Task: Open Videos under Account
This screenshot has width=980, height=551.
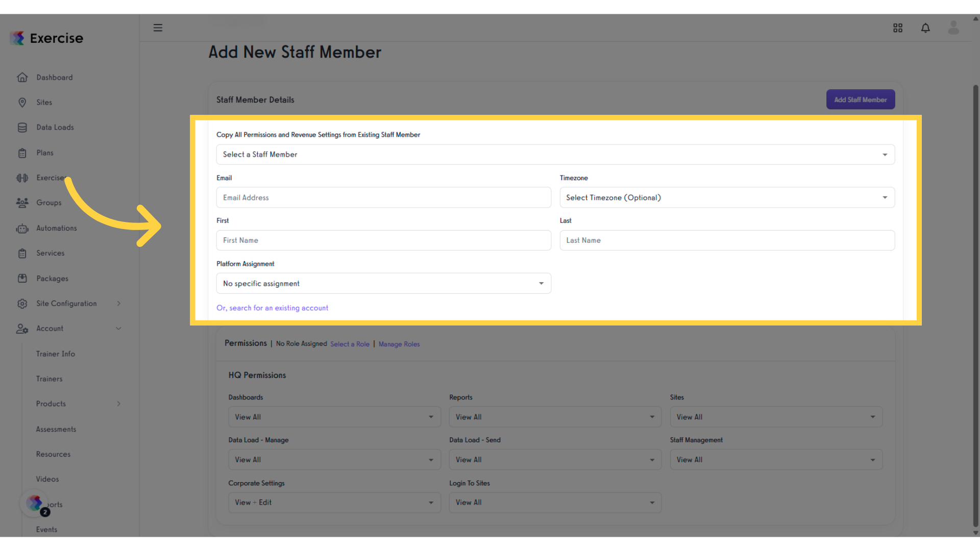Action: tap(47, 480)
